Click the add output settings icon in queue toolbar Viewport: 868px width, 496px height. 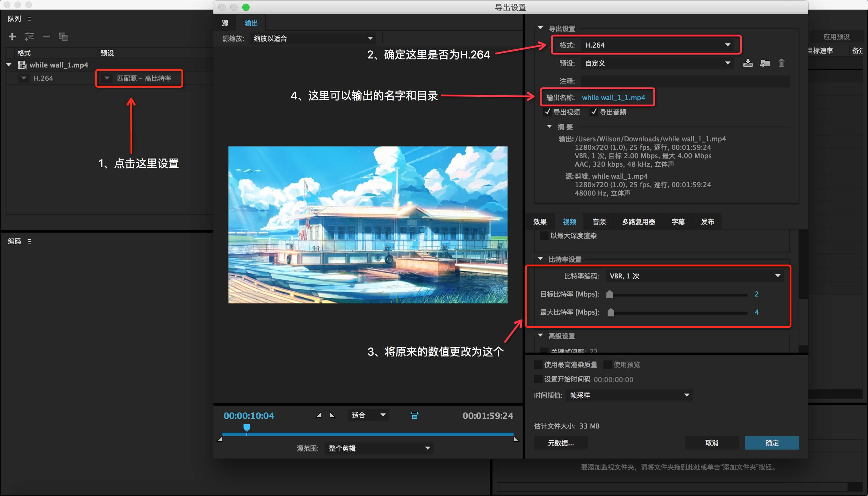[x=29, y=36]
